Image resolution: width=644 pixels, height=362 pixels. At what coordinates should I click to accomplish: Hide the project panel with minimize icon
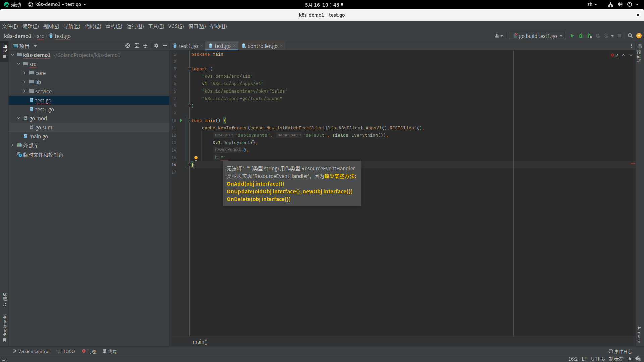pyautogui.click(x=165, y=46)
